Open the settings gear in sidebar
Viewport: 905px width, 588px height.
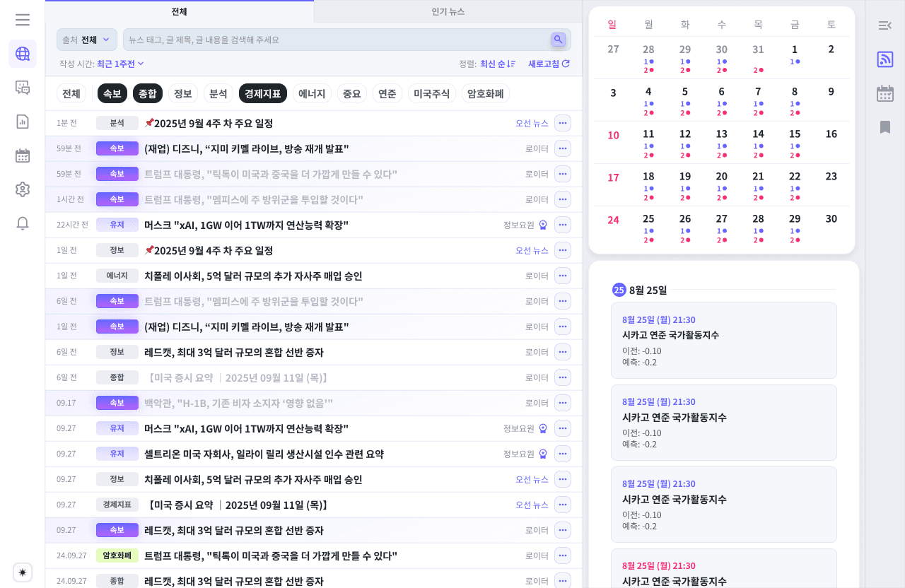23,189
